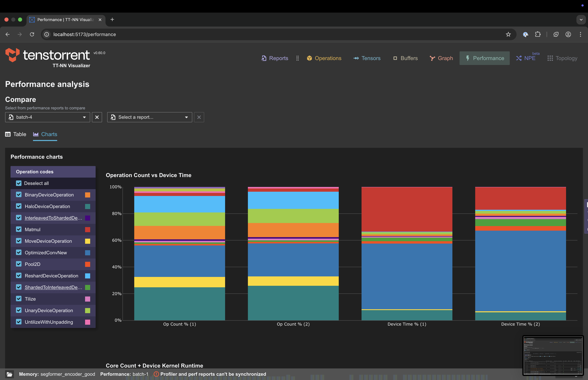Open the browser tab search chevron
The image size is (588, 380).
(581, 20)
